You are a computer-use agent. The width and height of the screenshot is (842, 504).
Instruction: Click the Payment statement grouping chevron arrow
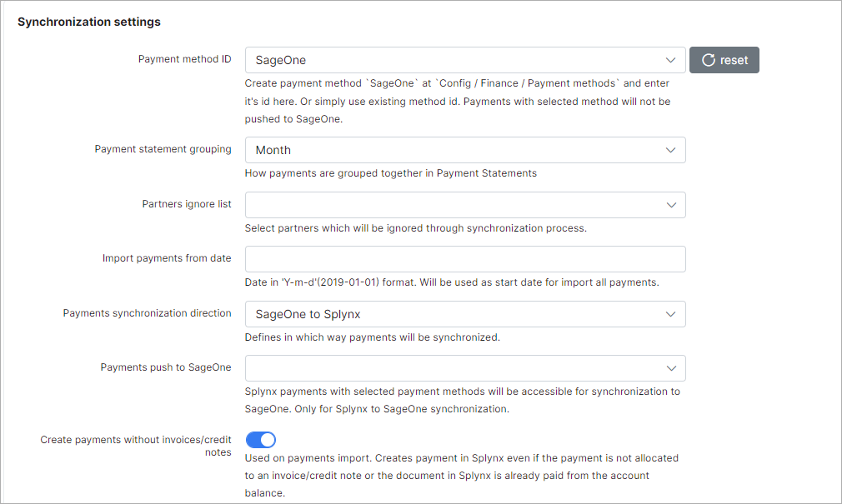[670, 150]
